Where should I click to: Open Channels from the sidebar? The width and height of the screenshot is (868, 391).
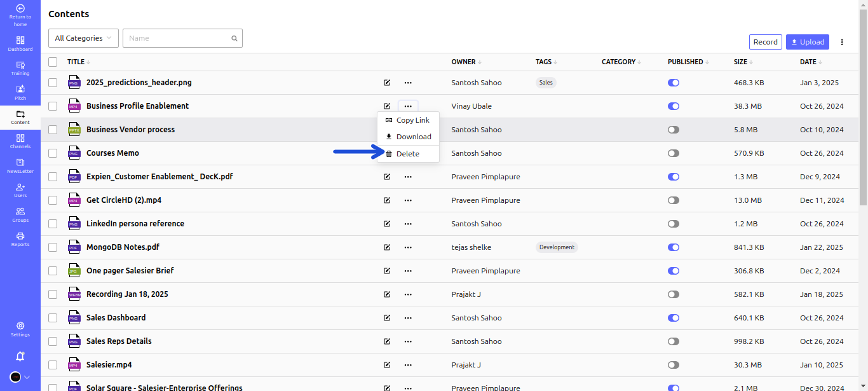(20, 141)
